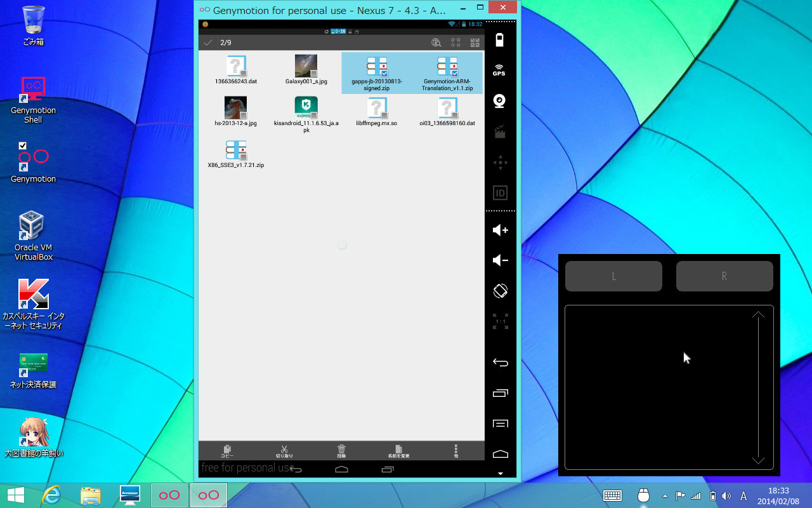This screenshot has width=812, height=508.
Task: Select the カスペルスキー インターネット セキュリティ shortcut
Action: [x=33, y=304]
